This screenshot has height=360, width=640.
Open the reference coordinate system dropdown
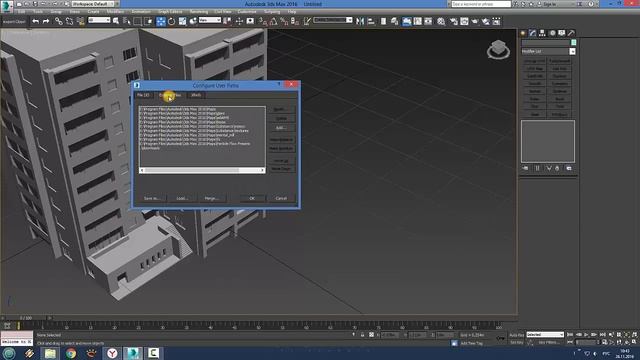(x=210, y=20)
